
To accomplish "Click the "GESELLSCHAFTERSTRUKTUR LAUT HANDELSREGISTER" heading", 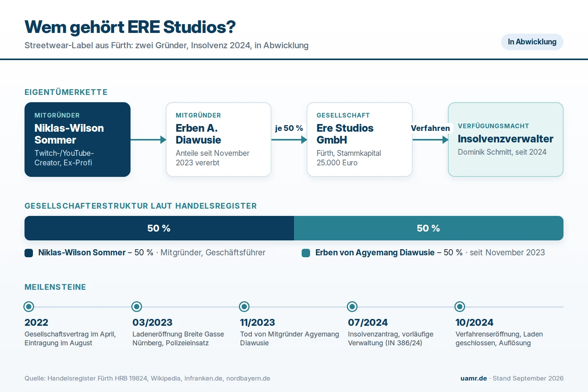I will point(140,206).
